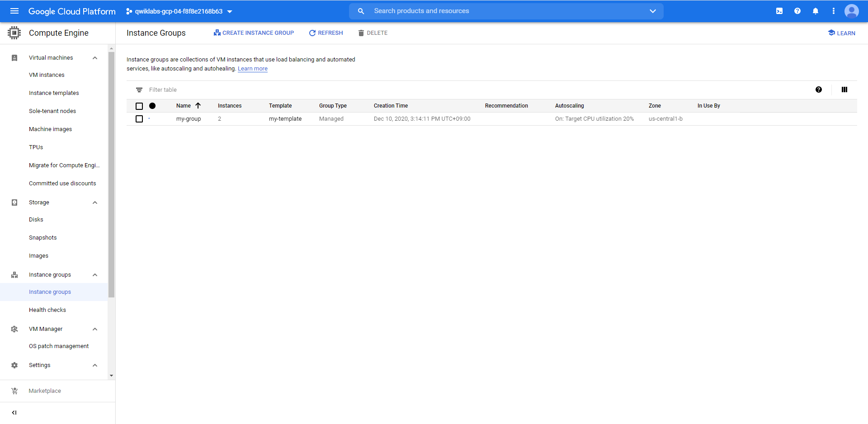The image size is (868, 424).
Task: Open the help question mark in top bar
Action: click(x=797, y=11)
